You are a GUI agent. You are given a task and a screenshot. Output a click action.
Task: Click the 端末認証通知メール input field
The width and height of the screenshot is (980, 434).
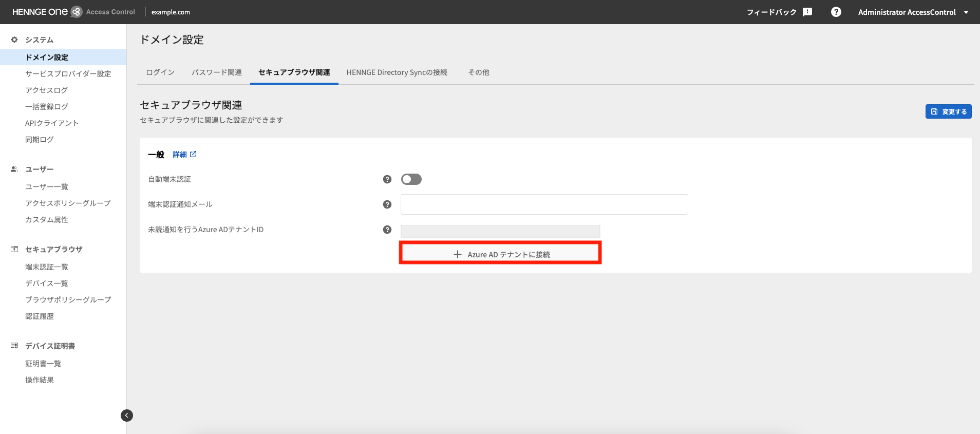click(544, 204)
